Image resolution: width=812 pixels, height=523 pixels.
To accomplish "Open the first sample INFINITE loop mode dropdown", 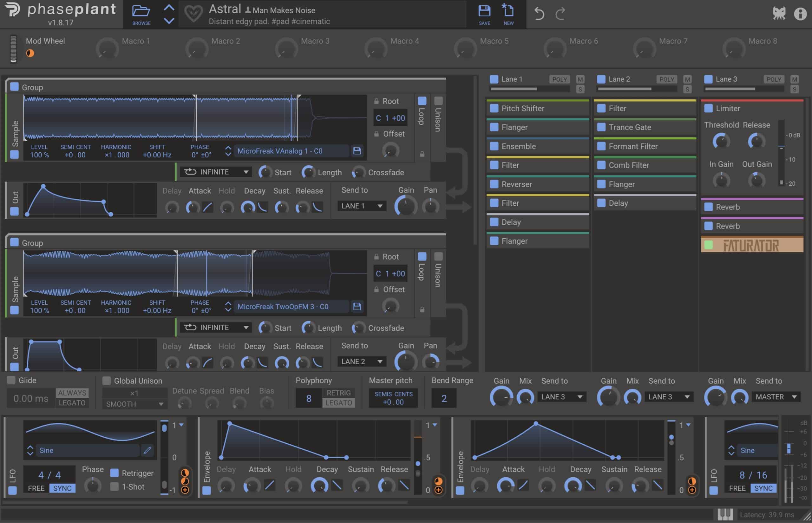I will (216, 172).
